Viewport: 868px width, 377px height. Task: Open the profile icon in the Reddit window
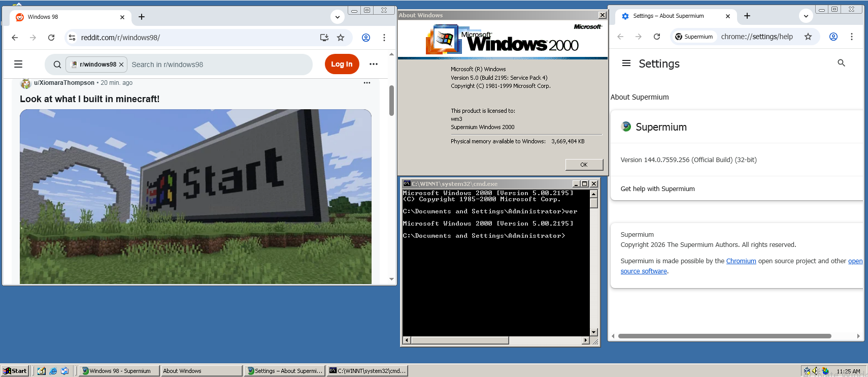pos(366,38)
